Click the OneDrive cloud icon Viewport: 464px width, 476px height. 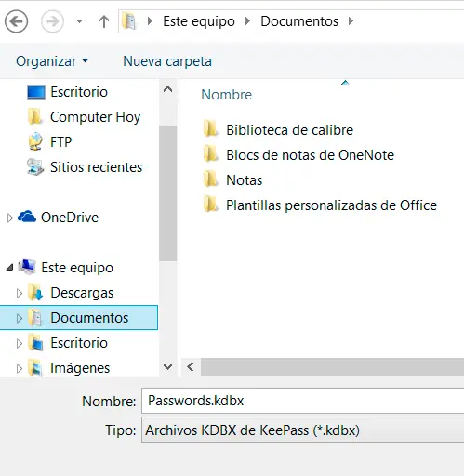coord(27,217)
